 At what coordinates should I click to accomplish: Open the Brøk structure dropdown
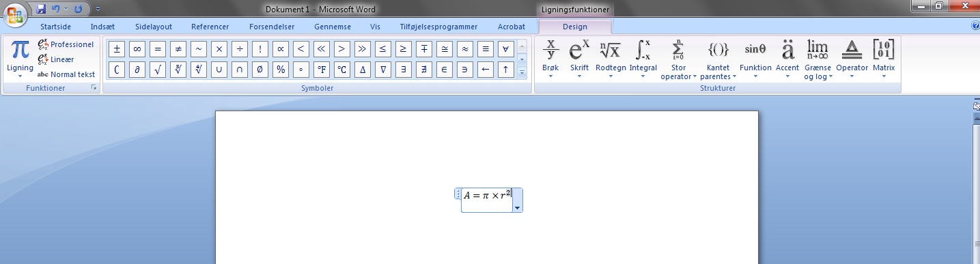coord(550,60)
